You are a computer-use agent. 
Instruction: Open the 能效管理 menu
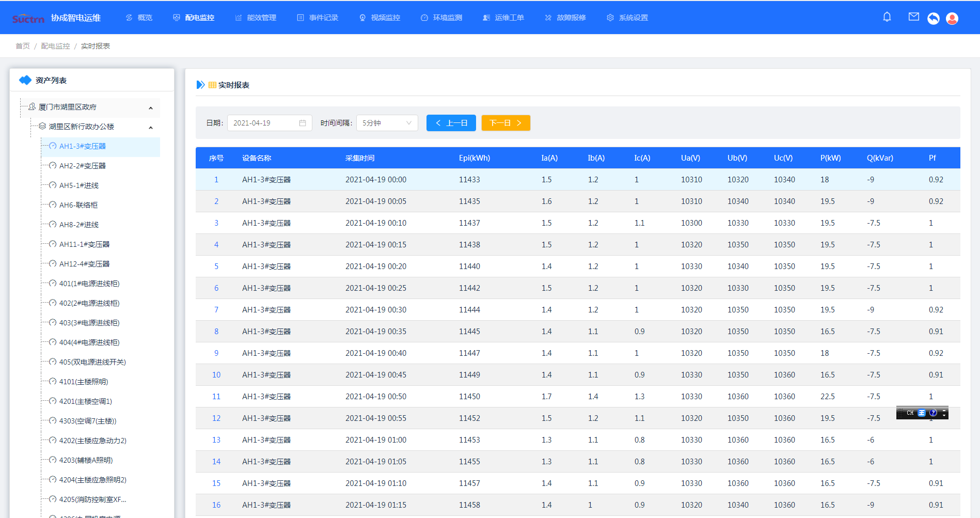point(256,18)
